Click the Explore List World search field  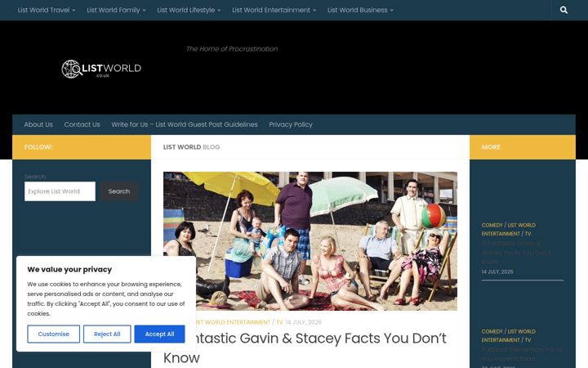pos(60,191)
